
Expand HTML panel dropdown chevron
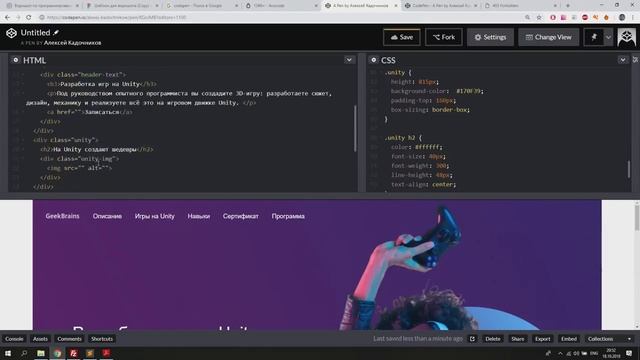[x=349, y=60]
